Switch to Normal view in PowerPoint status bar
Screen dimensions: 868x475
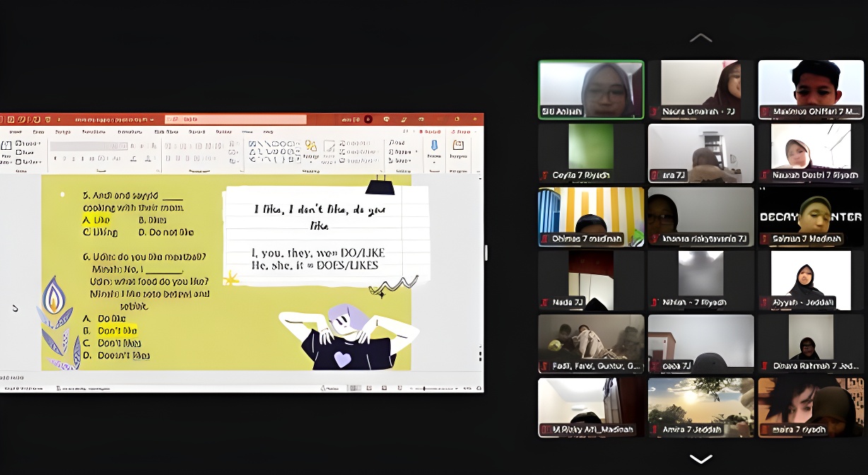coord(356,388)
